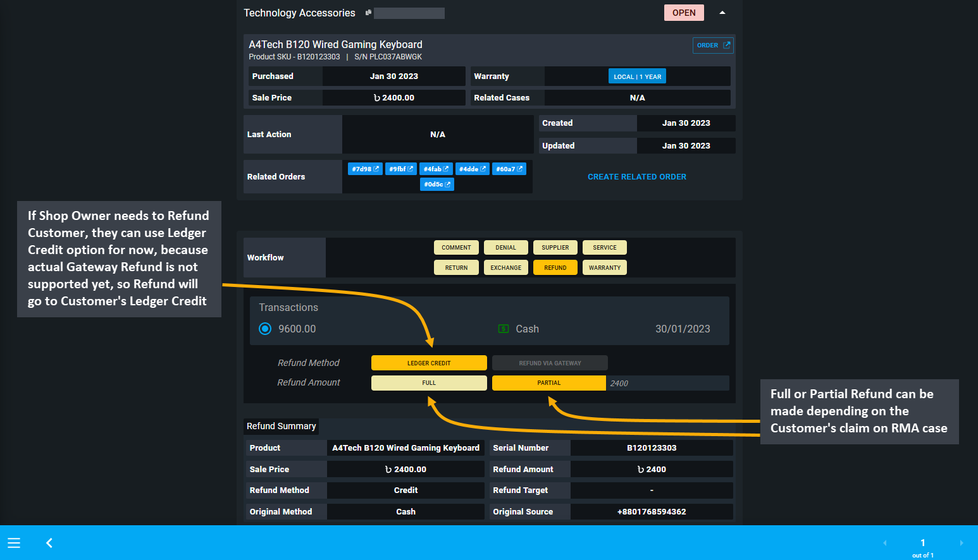
Task: Click the Cash payment icon
Action: [504, 329]
